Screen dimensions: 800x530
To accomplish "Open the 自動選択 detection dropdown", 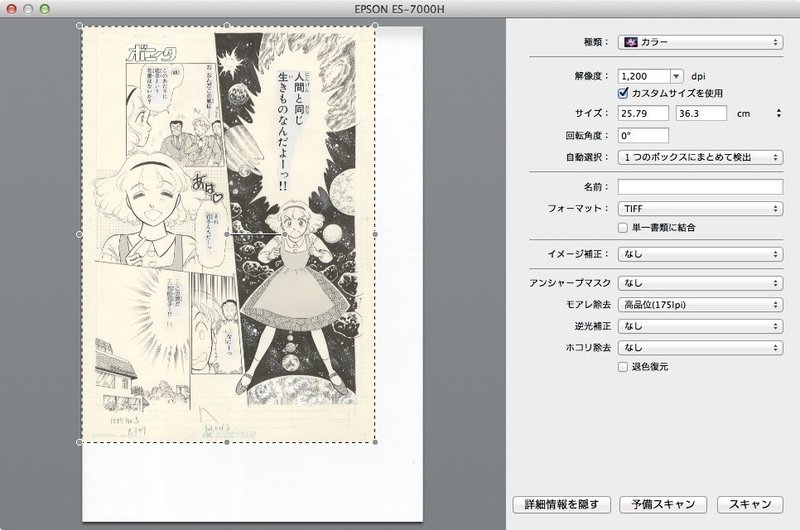I will tap(700, 157).
